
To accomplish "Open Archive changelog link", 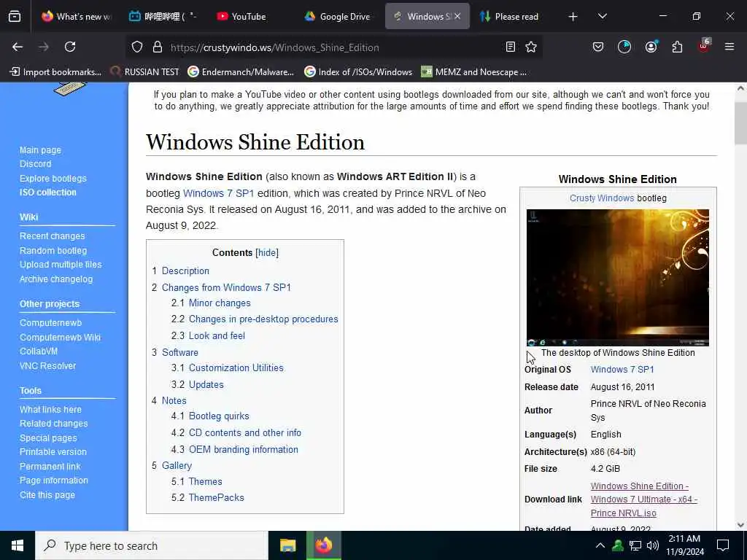I will [x=56, y=279].
